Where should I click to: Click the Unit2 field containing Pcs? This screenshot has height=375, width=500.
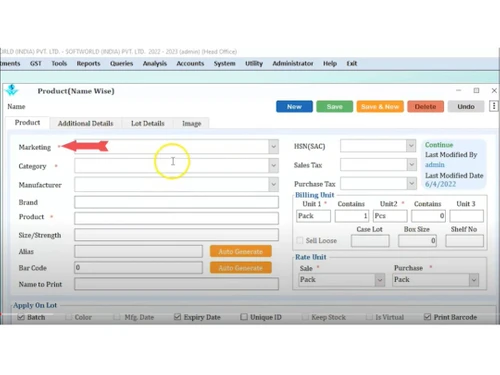(390, 216)
